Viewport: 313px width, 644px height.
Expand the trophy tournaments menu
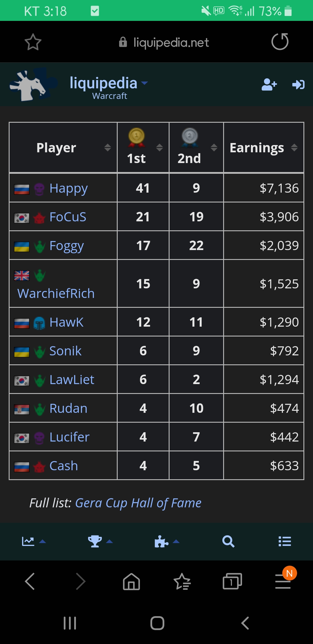pyautogui.click(x=100, y=541)
